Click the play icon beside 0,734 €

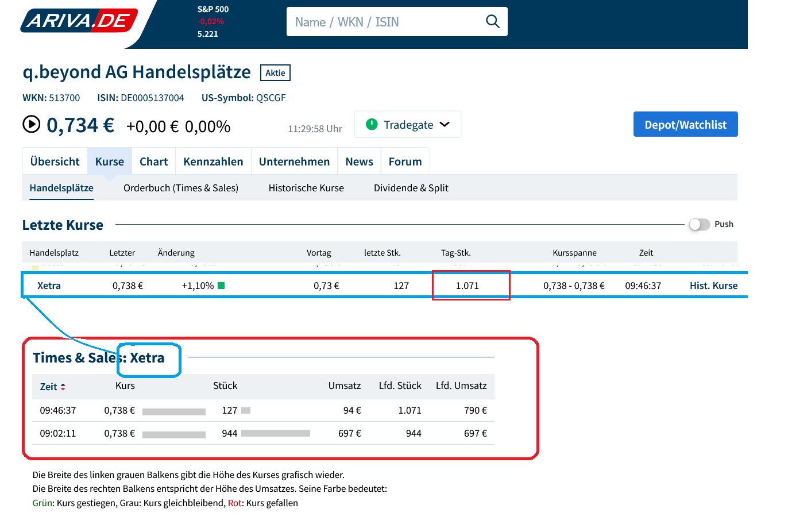pyautogui.click(x=31, y=124)
